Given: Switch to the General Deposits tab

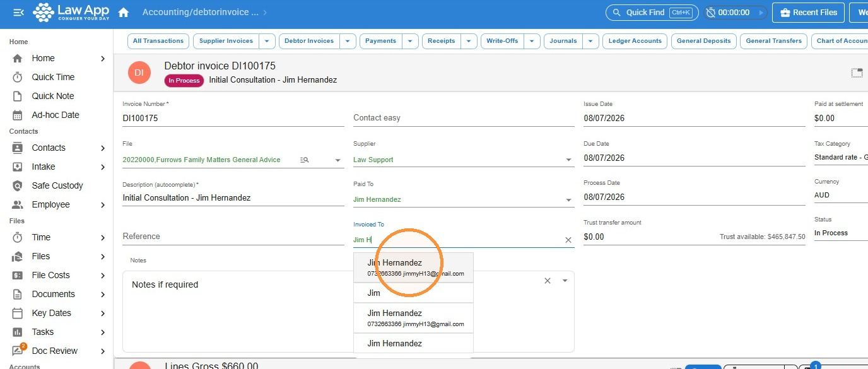Looking at the screenshot, I should click(x=704, y=41).
